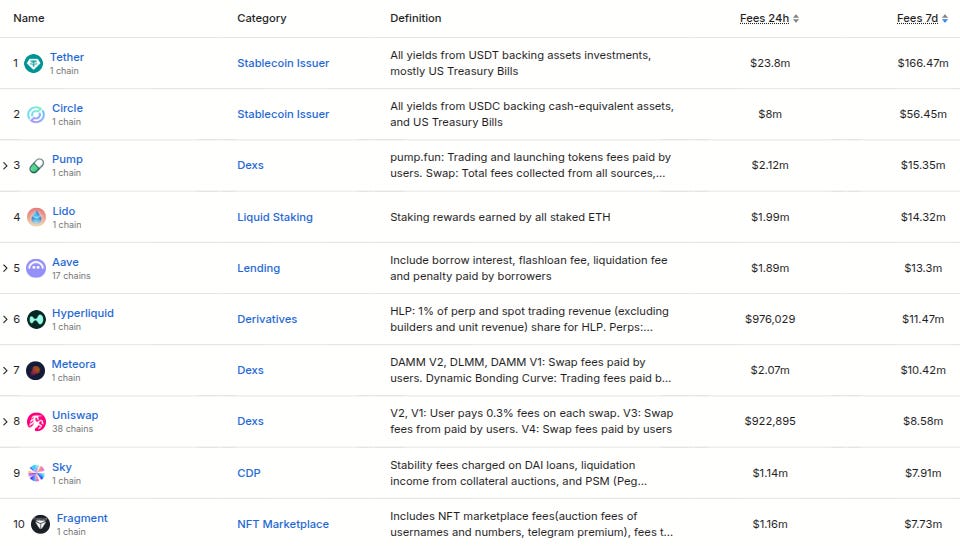
Task: Select Tether's $166.47m 7d fees value
Action: click(x=923, y=63)
